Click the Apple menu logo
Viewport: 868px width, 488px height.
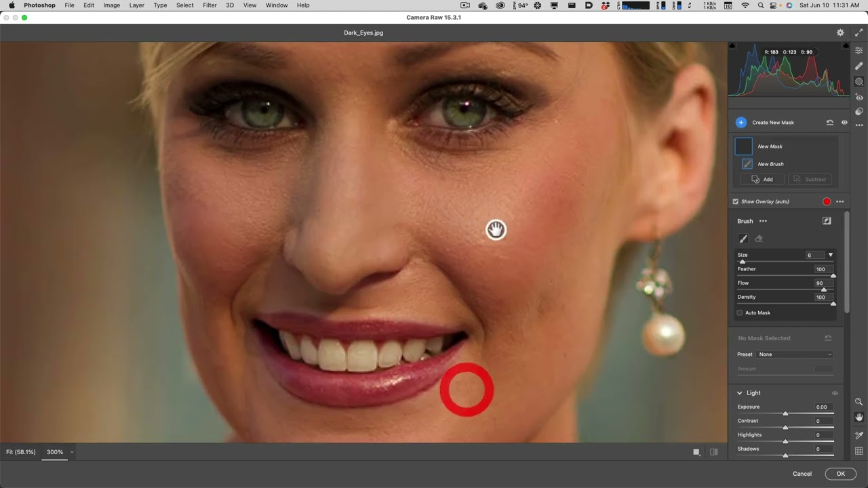point(12,5)
